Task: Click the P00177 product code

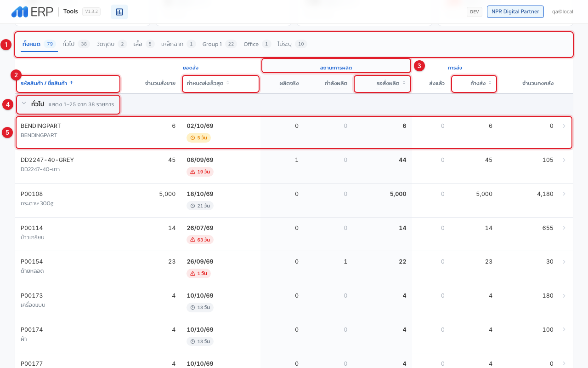Action: click(32, 364)
